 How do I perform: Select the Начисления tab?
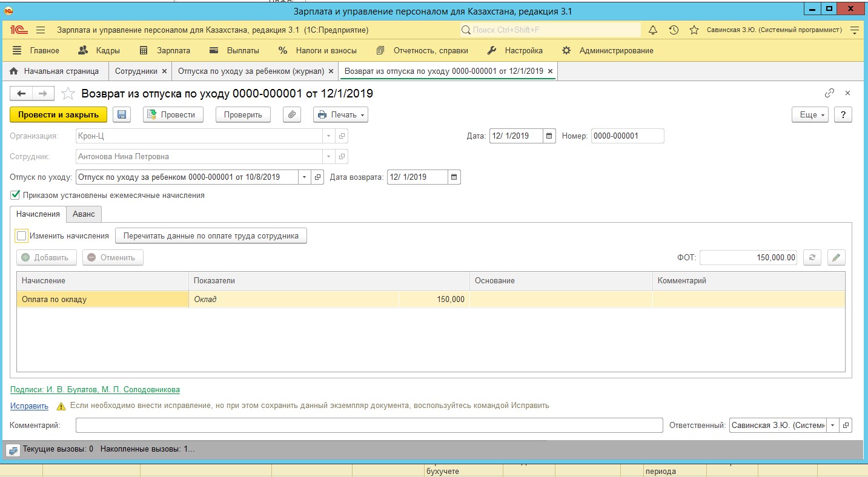coord(38,214)
